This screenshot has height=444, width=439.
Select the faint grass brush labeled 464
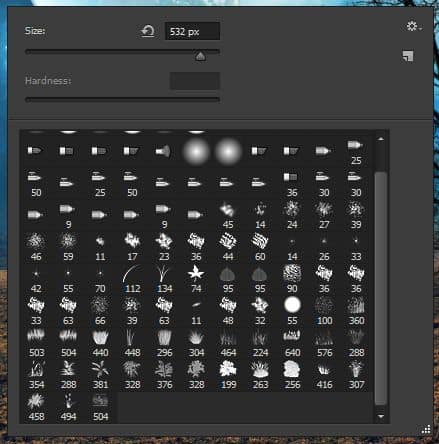228,343
